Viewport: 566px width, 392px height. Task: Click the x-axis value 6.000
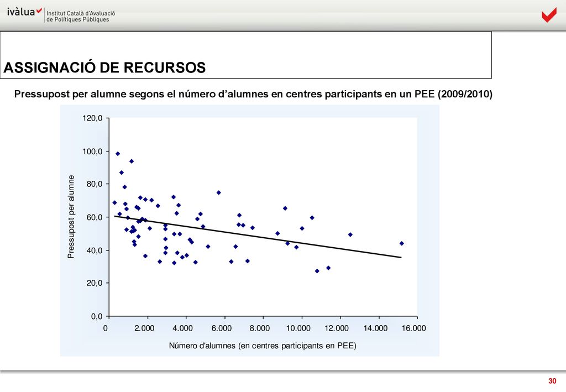pyautogui.click(x=221, y=328)
